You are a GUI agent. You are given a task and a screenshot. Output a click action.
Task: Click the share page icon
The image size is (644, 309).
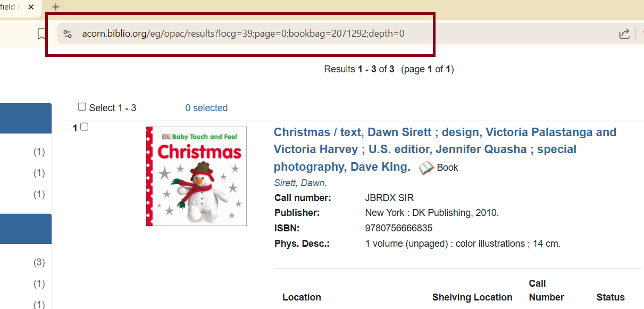[x=624, y=34]
